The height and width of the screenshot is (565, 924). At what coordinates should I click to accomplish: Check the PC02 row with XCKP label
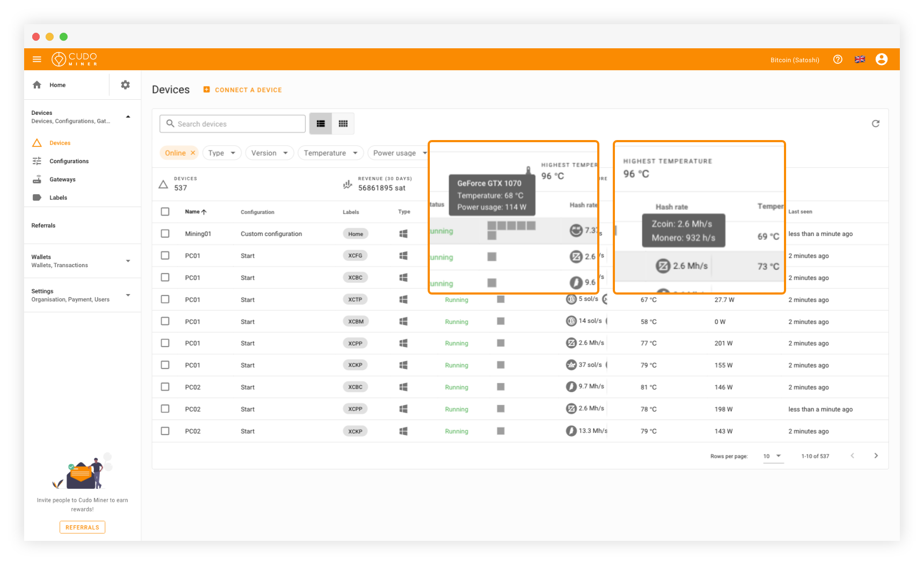[165, 430]
